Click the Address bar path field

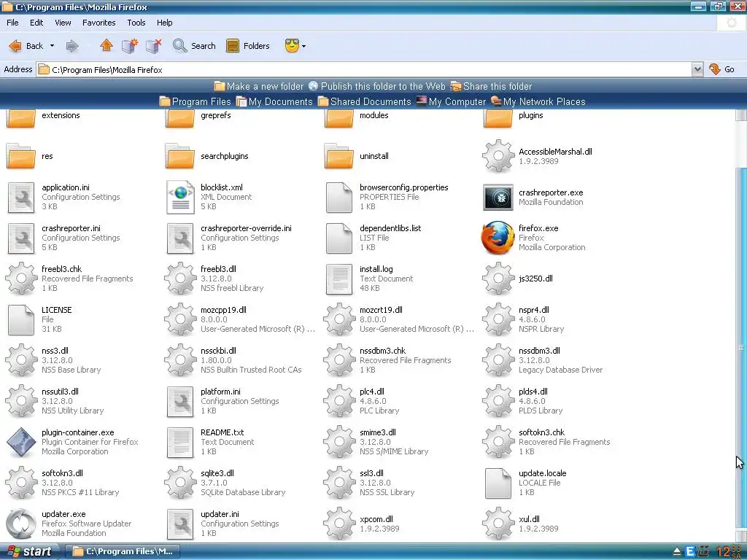(365, 69)
